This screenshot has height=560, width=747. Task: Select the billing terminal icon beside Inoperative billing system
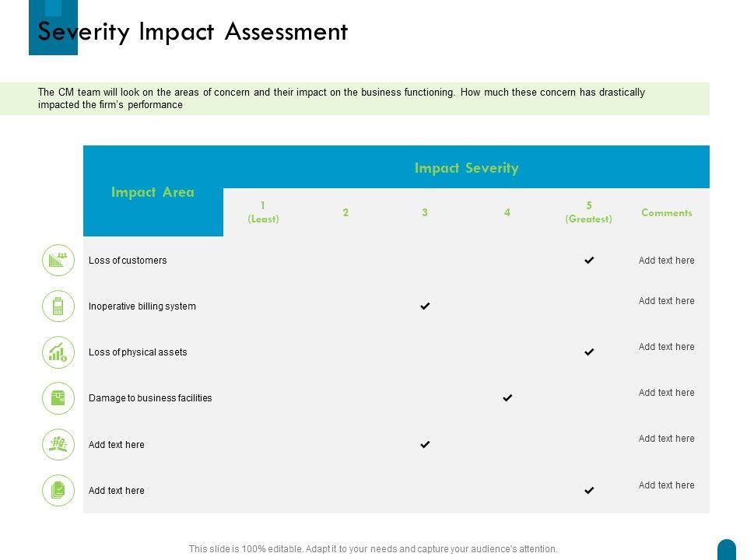58,306
